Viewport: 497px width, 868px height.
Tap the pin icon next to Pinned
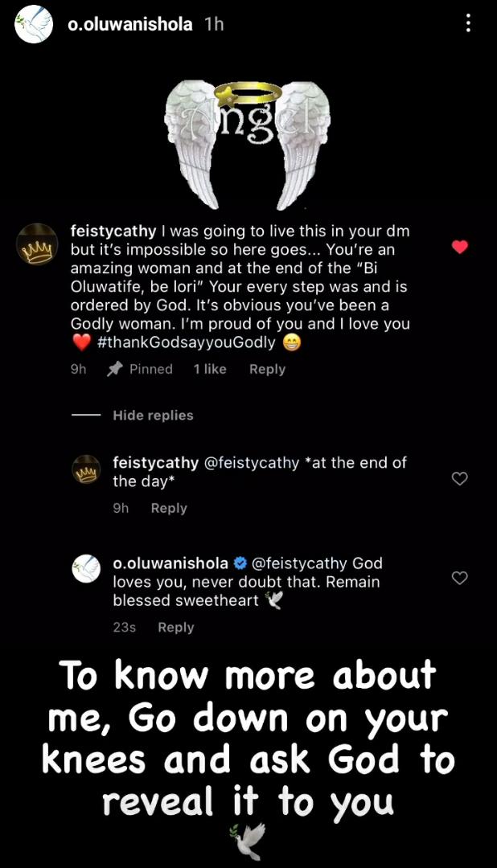(114, 369)
